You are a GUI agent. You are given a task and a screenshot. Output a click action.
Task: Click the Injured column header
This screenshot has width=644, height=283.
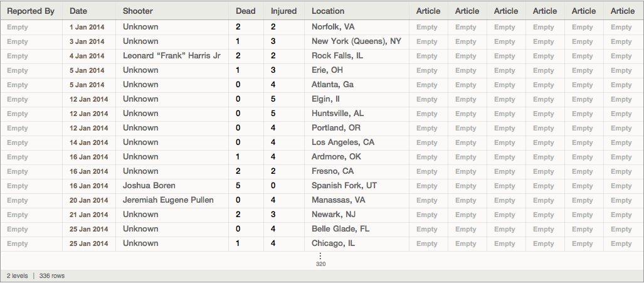click(283, 11)
